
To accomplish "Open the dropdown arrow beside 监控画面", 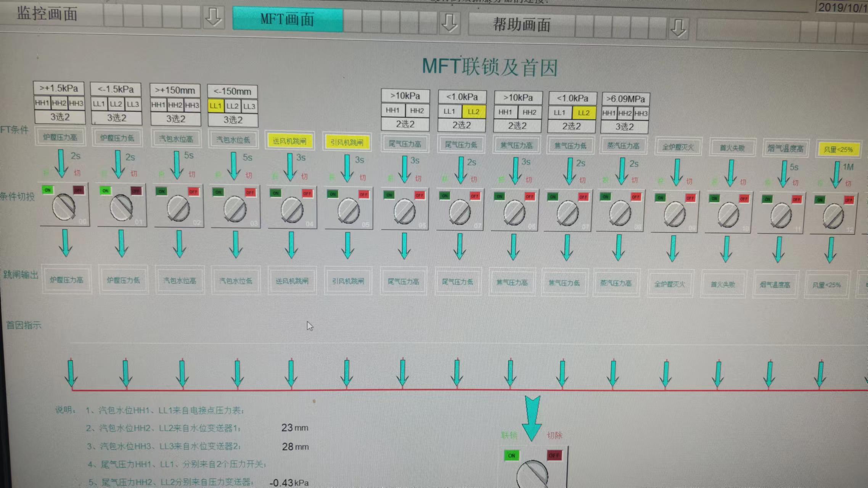I will (x=213, y=17).
